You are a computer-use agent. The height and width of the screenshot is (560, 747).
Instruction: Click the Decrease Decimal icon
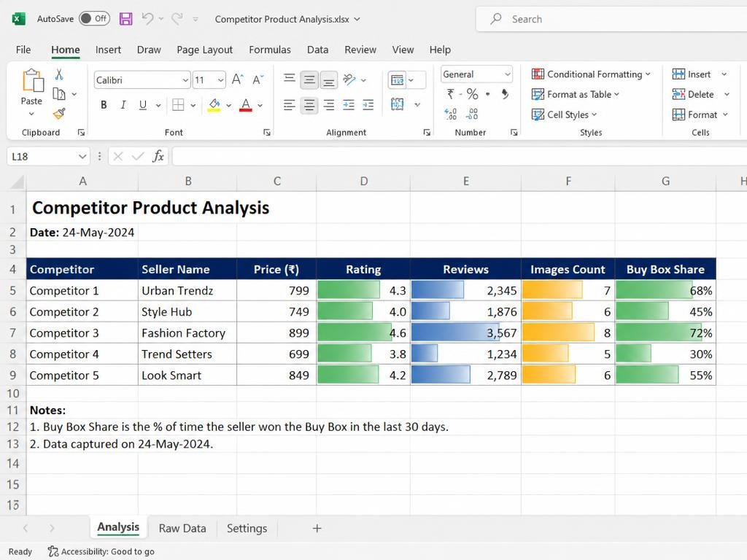472,114
